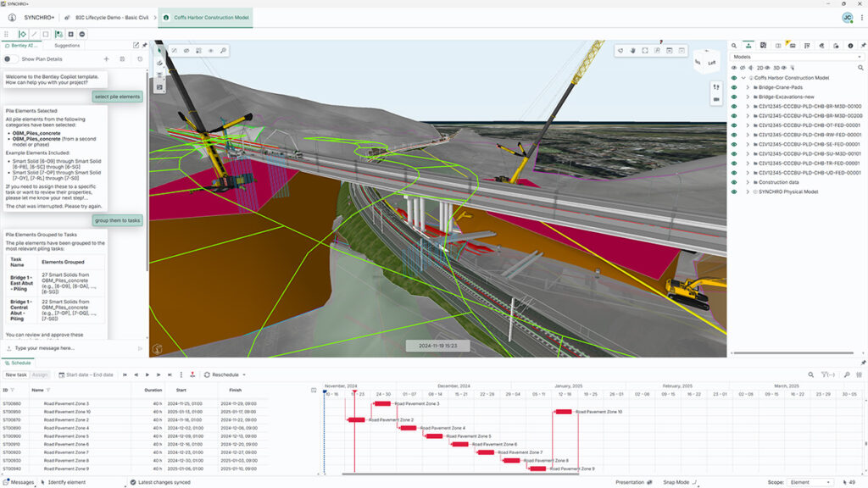Click the walk footsteps navigation icon

pos(716,86)
